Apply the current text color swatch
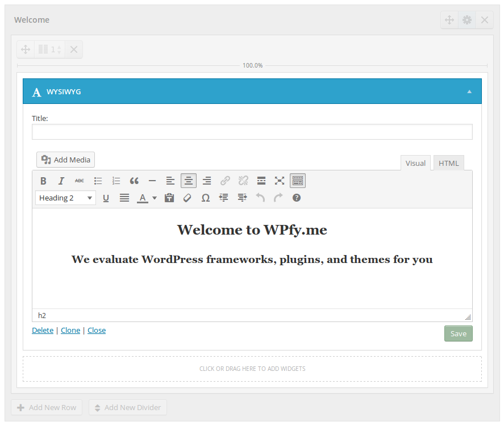The image size is (504, 426). point(142,198)
